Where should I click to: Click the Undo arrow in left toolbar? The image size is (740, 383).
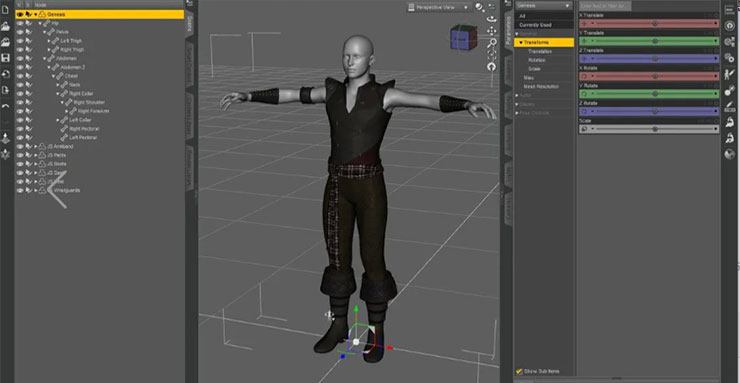pyautogui.click(x=6, y=106)
